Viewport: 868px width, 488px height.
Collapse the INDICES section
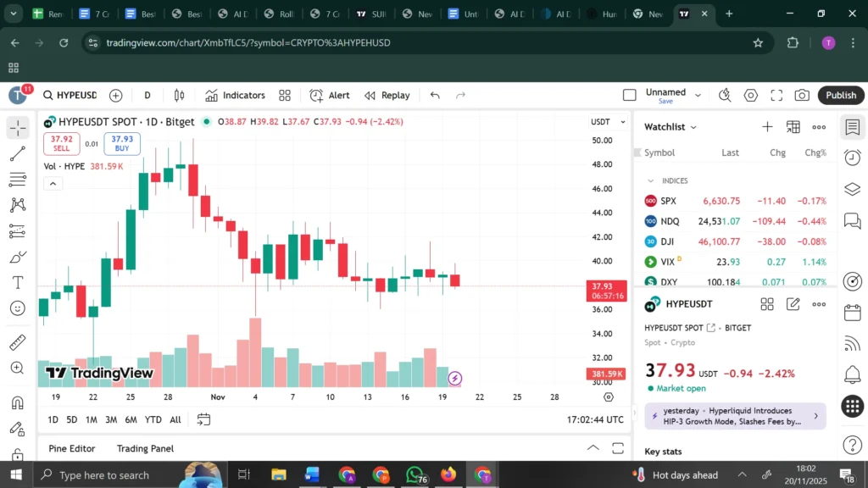pyautogui.click(x=650, y=181)
